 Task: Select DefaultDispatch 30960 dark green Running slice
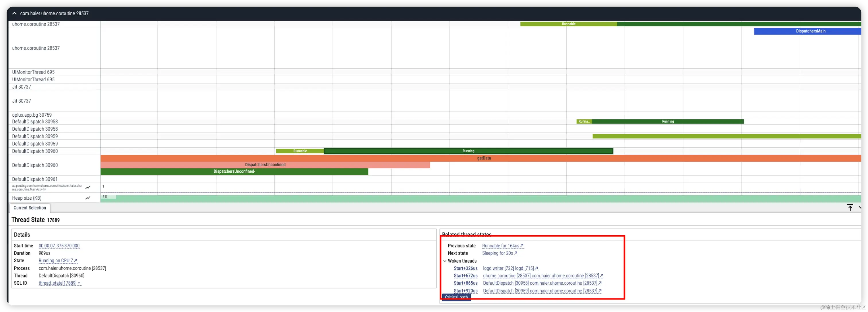468,151
